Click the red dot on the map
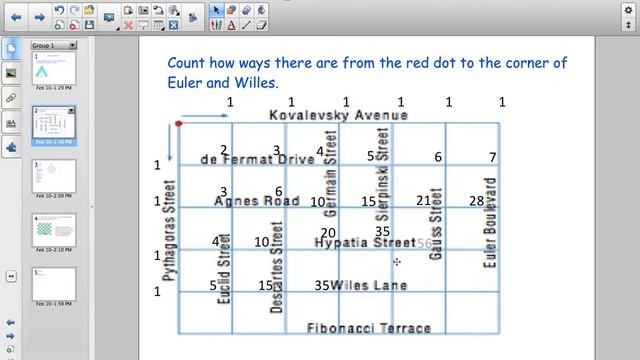 (179, 123)
